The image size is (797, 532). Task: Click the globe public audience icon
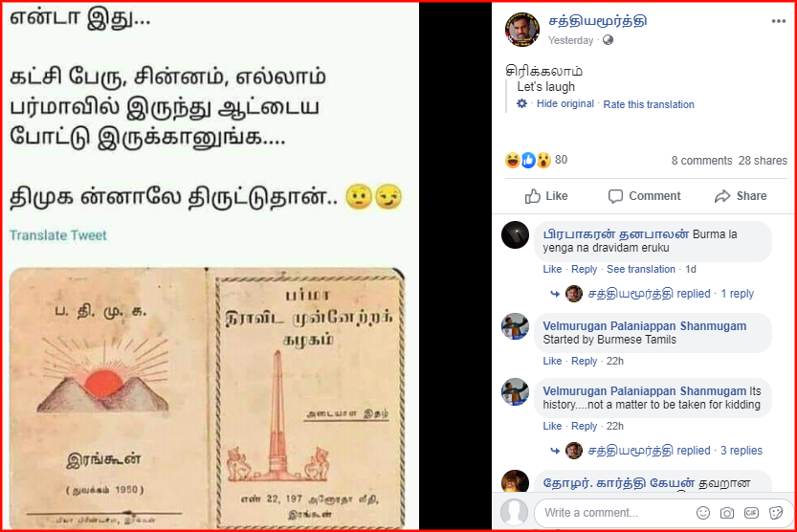608,40
